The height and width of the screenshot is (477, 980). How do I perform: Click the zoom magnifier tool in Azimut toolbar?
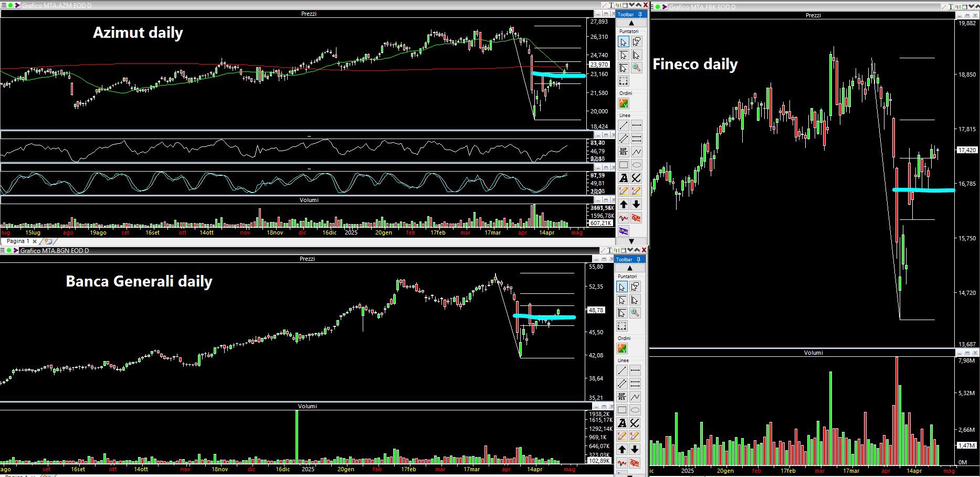tap(636, 68)
